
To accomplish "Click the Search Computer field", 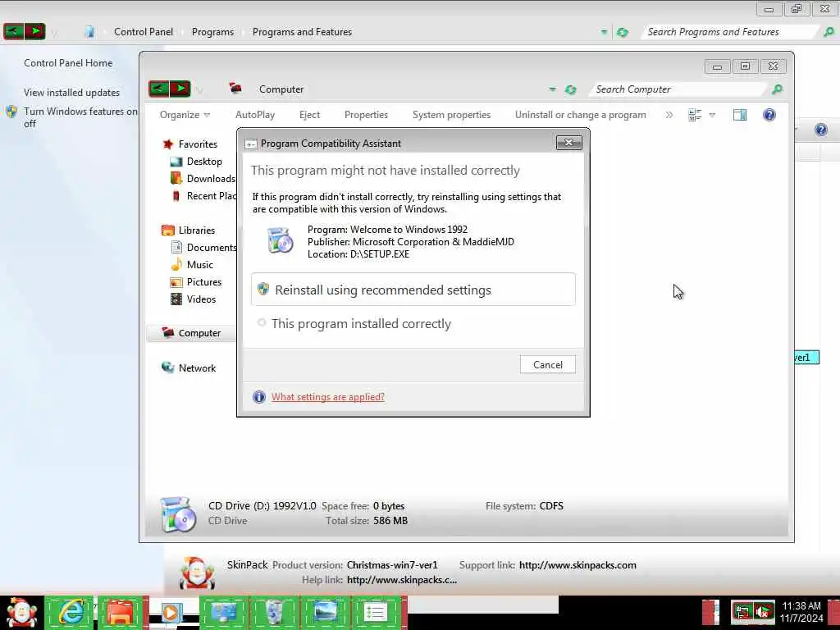I will (678, 89).
